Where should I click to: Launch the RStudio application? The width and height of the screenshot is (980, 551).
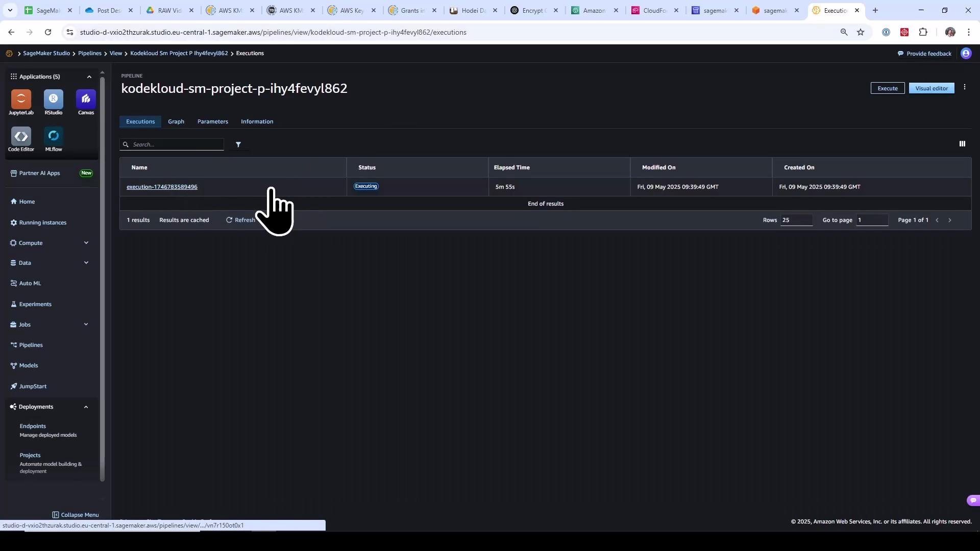coord(54,102)
